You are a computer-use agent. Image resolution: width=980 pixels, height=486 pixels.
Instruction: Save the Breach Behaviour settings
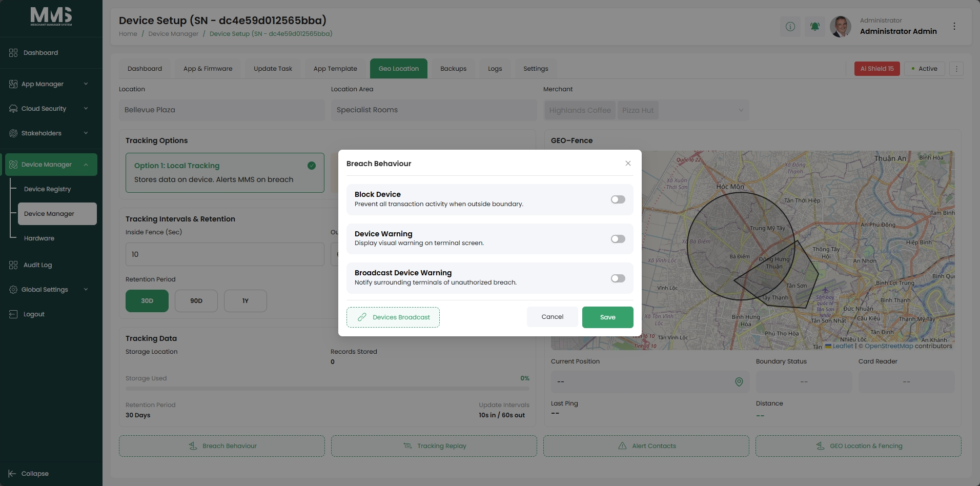tap(608, 317)
